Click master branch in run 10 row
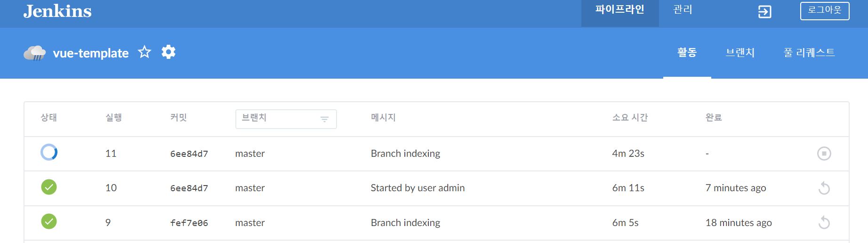Image resolution: width=868 pixels, height=243 pixels. point(250,188)
